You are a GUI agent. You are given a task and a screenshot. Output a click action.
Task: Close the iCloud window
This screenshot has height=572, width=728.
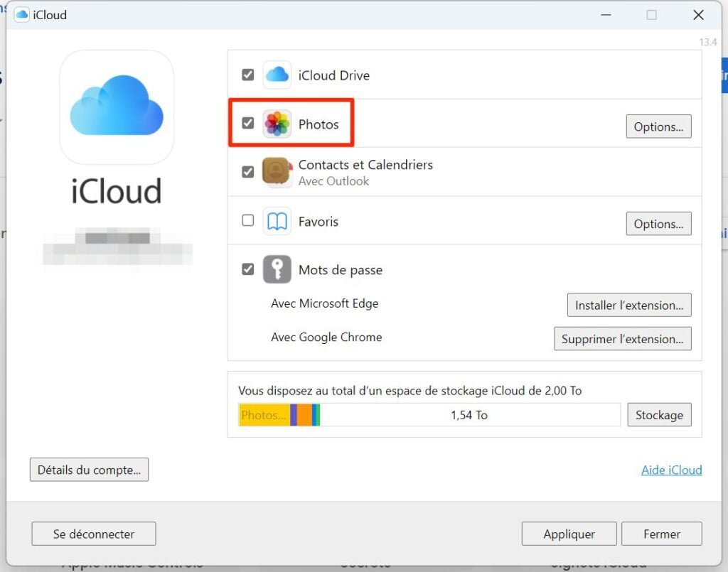point(698,15)
